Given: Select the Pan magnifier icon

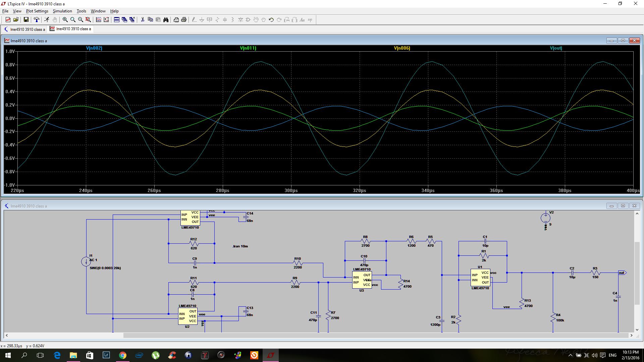Looking at the screenshot, I should (73, 20).
